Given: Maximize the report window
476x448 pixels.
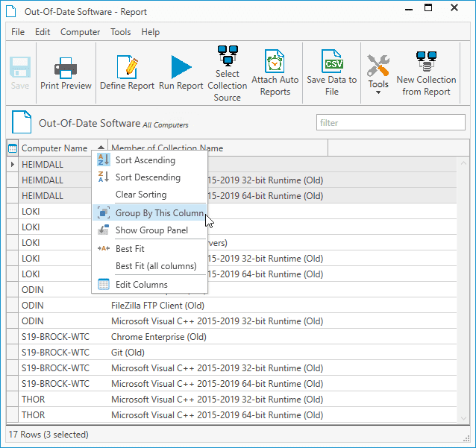Looking at the screenshot, I should coord(428,7).
